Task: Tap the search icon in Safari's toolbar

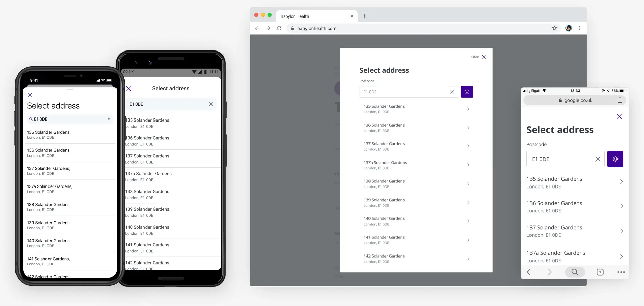Action: coord(575,272)
